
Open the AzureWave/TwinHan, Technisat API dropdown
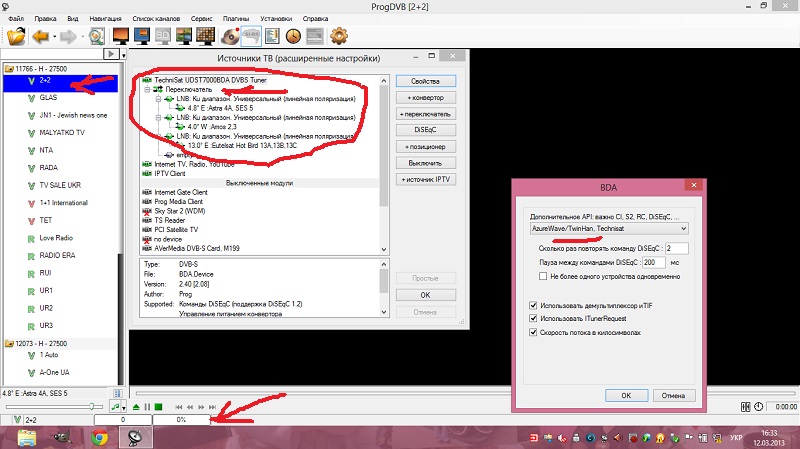(608, 228)
